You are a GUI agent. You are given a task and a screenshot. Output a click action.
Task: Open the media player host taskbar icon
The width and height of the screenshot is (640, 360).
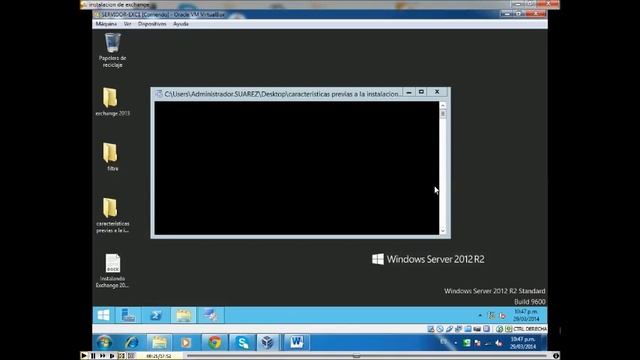(x=186, y=342)
